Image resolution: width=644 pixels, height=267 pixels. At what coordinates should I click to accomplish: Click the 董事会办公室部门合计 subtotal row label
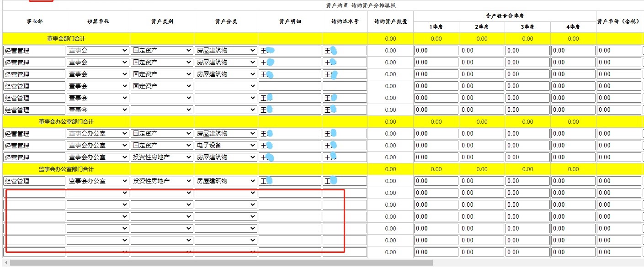coord(66,121)
